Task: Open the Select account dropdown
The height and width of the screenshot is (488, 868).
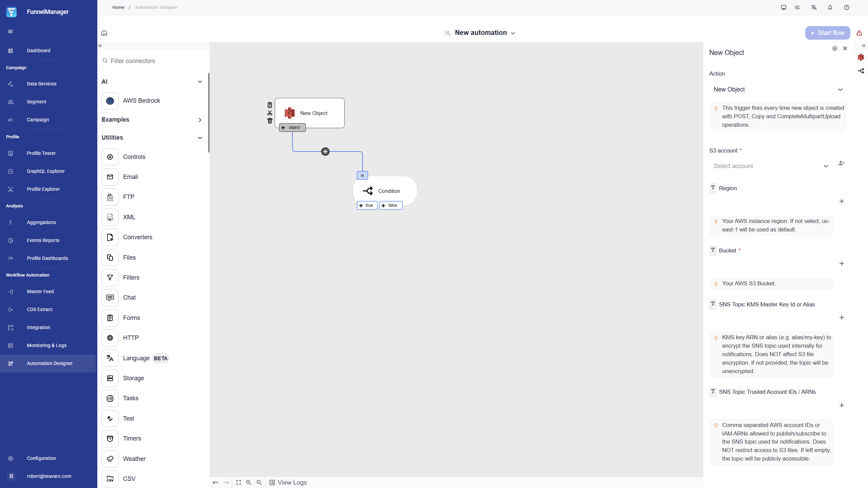Action: pyautogui.click(x=771, y=166)
